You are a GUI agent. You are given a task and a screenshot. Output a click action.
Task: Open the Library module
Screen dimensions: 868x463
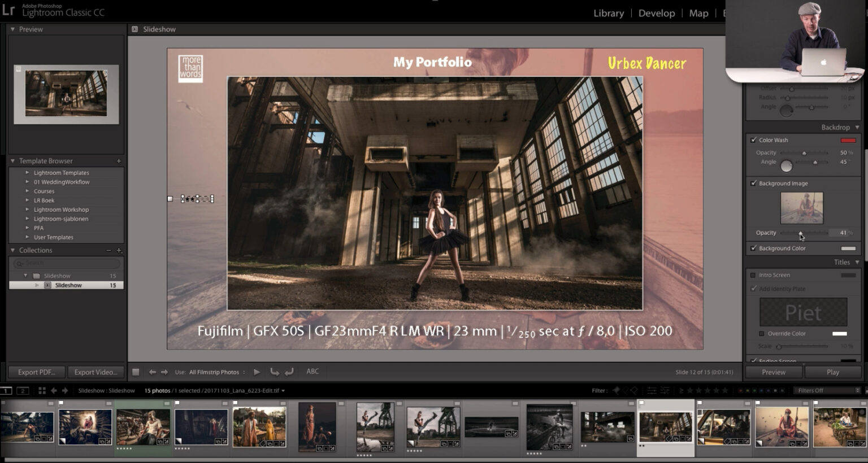(608, 13)
